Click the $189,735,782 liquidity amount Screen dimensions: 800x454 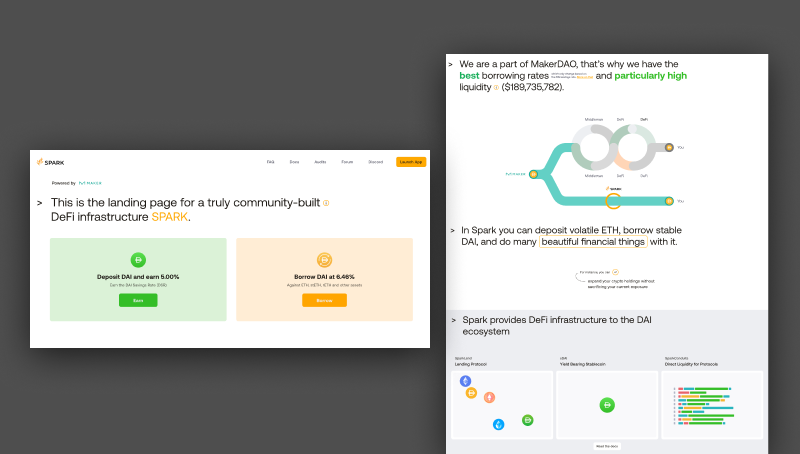[x=533, y=87]
